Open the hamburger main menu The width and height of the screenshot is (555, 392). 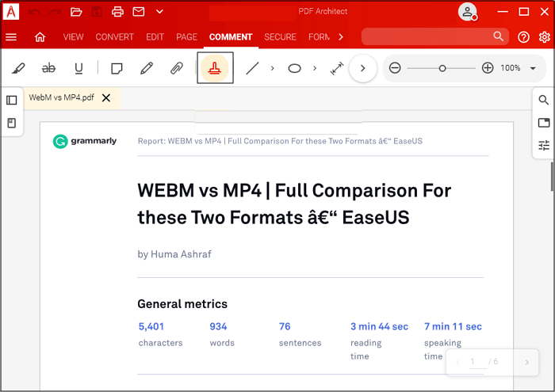coord(11,37)
